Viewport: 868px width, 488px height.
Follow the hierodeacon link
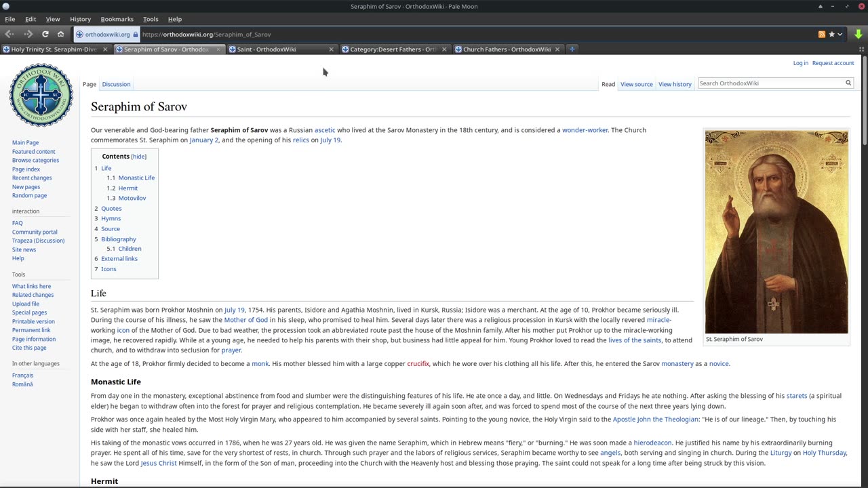click(652, 443)
